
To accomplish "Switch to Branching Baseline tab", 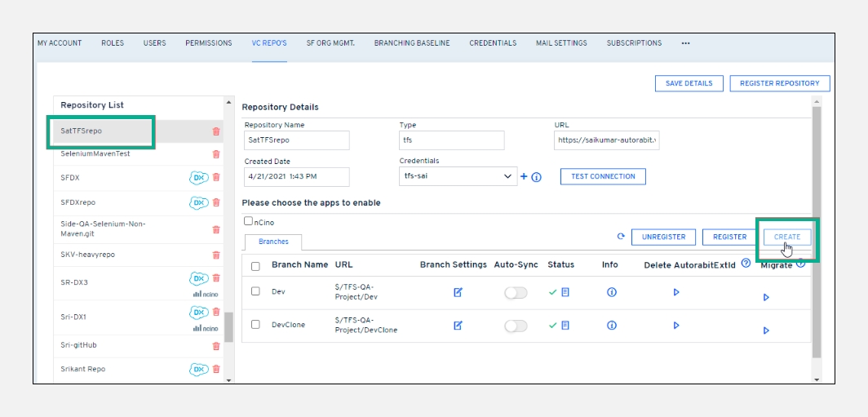I will [x=412, y=43].
